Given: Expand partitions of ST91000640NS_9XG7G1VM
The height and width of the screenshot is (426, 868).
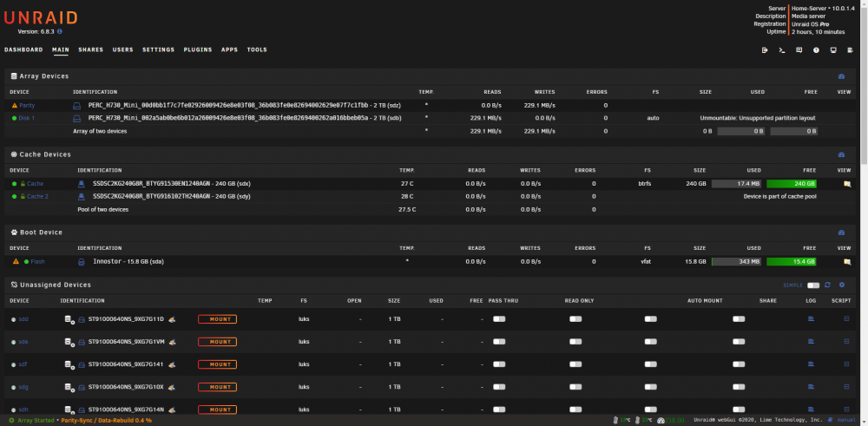Looking at the screenshot, I should point(69,343).
